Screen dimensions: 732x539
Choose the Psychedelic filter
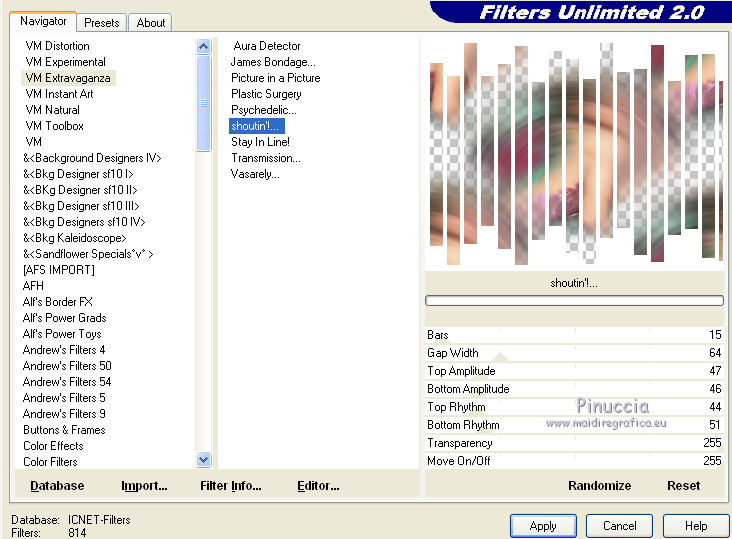pos(264,110)
